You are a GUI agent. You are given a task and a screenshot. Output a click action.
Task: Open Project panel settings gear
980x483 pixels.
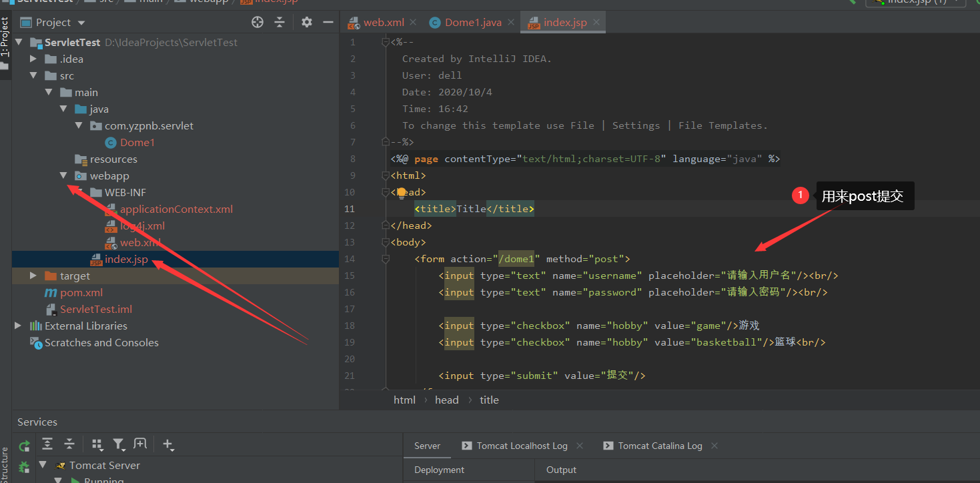[x=307, y=22]
